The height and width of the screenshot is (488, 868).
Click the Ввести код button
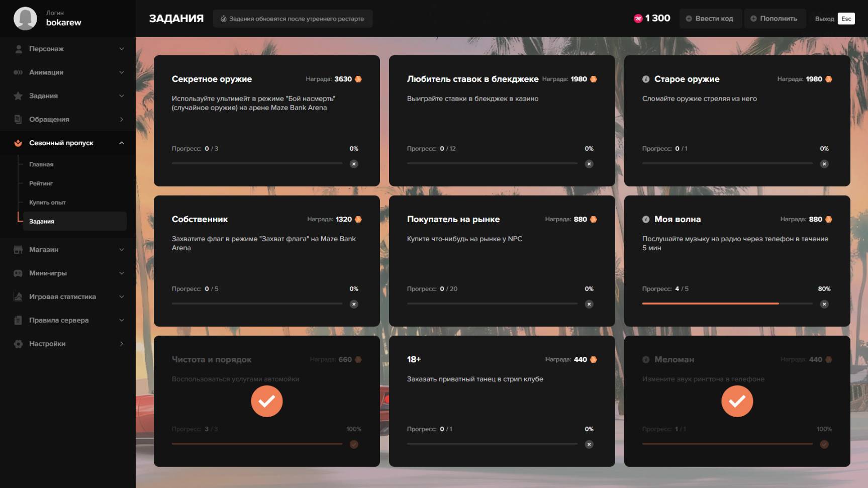coord(710,19)
